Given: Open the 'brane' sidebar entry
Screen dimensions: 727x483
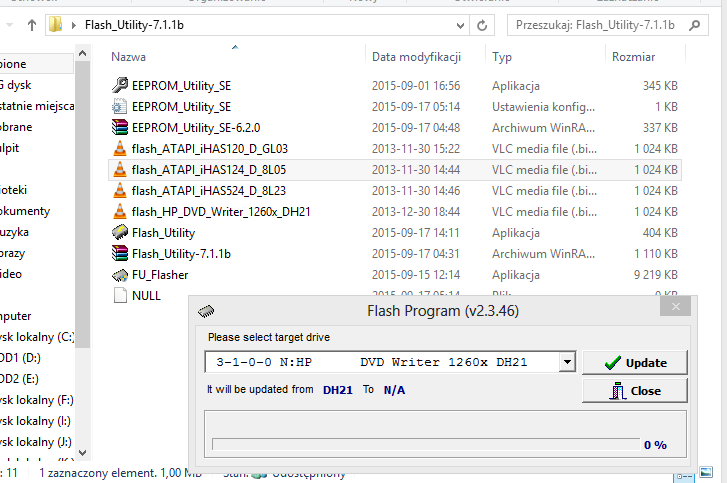Looking at the screenshot, I should pos(16,127).
